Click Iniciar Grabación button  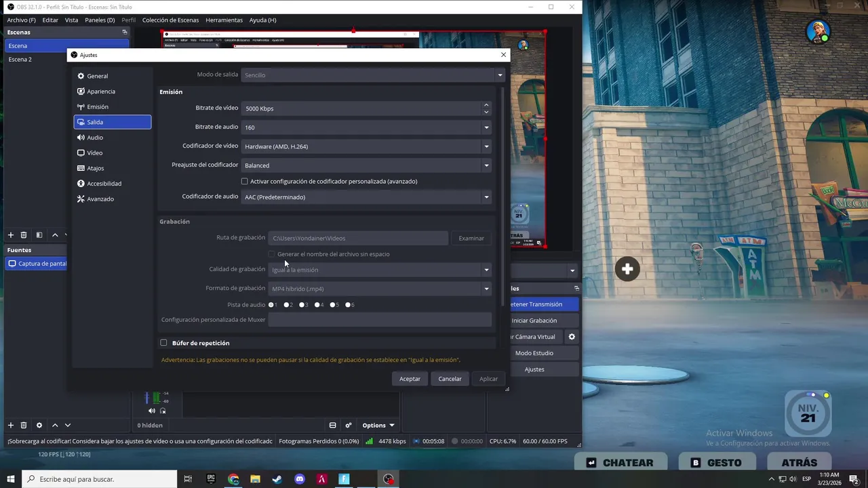click(534, 321)
